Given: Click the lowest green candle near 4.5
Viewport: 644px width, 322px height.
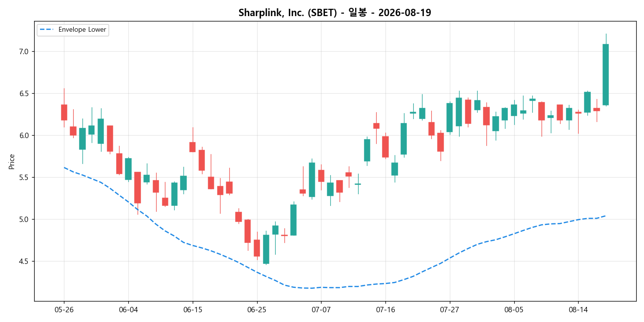Looking at the screenshot, I should (x=266, y=249).
